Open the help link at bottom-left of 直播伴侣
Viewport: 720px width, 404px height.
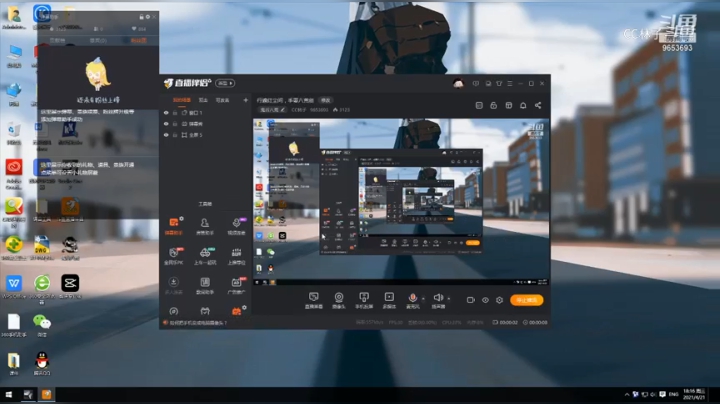point(196,323)
